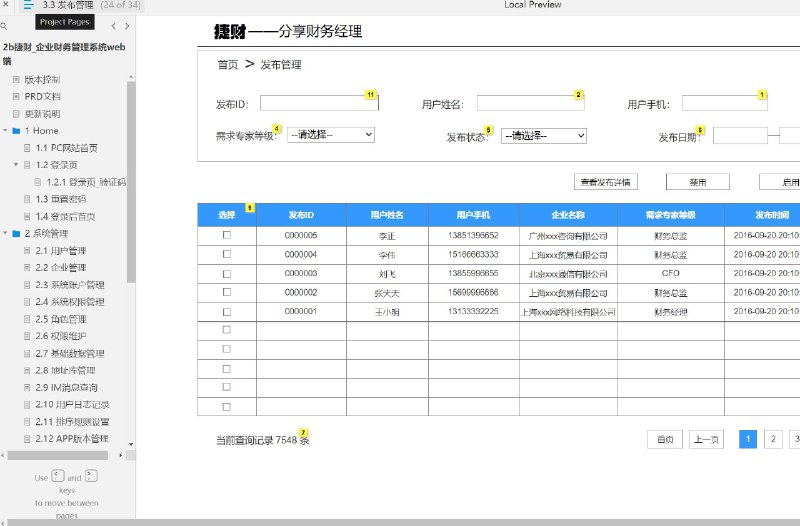Collapse the 1 Home tree folder

[x=5, y=131]
